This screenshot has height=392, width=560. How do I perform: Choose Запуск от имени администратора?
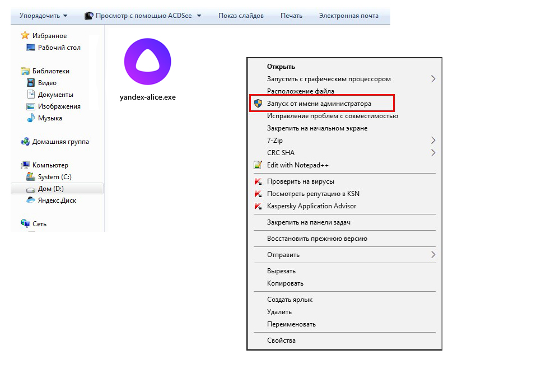319,104
